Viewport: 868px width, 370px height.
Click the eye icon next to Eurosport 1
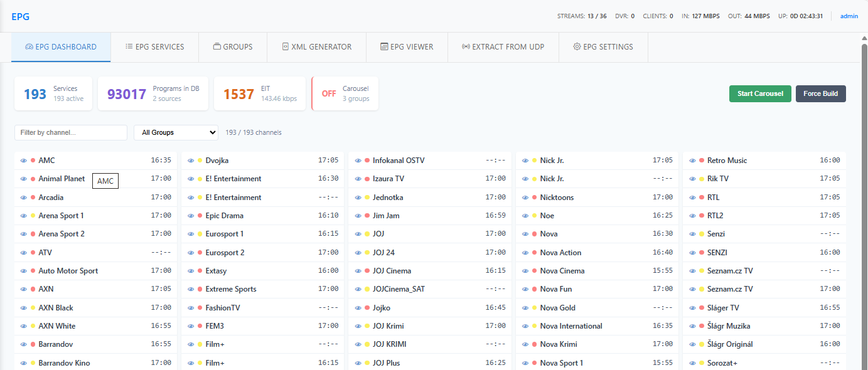190,234
